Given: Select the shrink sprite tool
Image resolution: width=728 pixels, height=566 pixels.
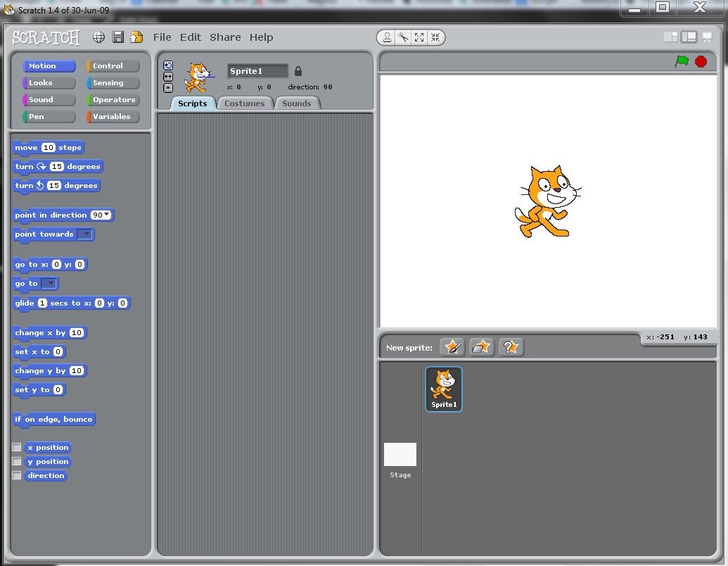Looking at the screenshot, I should tap(435, 37).
